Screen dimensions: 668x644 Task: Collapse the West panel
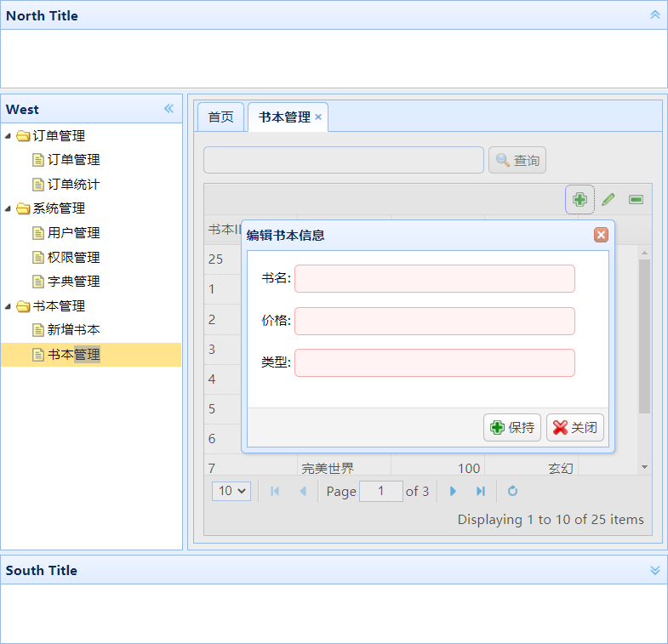tap(169, 109)
